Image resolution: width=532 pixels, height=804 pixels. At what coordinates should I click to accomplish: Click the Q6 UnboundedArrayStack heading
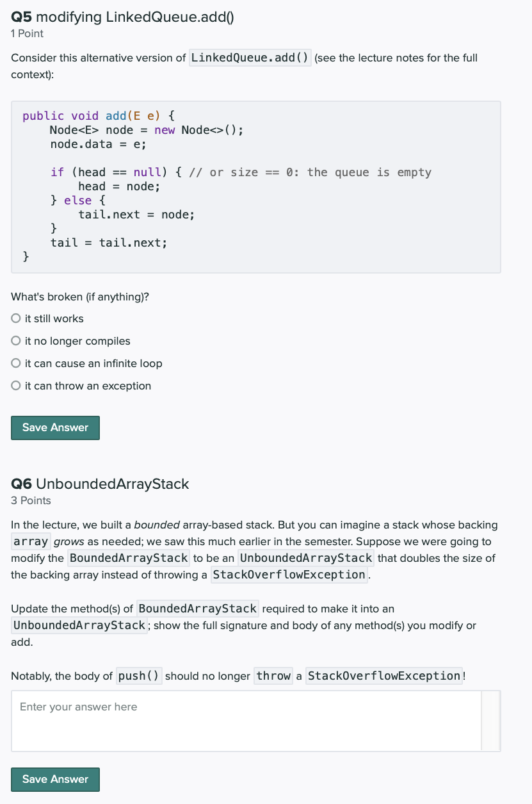[99, 484]
